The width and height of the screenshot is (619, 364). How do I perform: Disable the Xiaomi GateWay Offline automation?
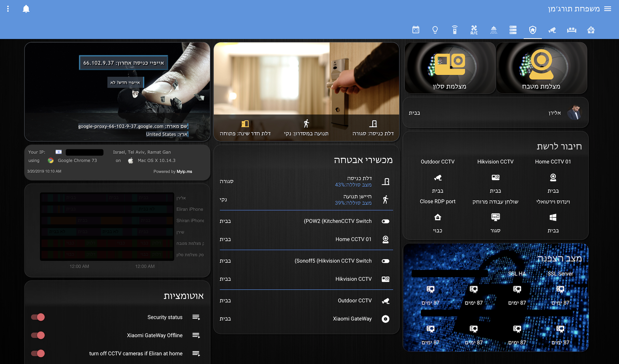point(38,335)
